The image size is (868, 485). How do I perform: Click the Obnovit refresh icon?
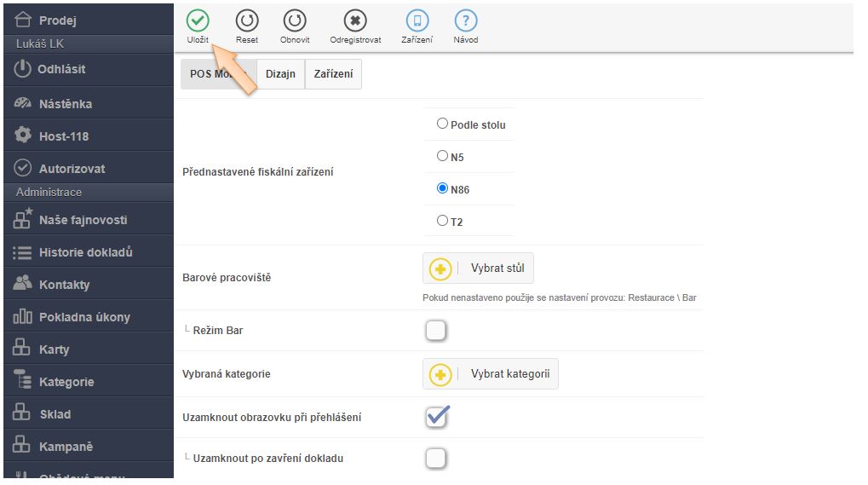[295, 21]
